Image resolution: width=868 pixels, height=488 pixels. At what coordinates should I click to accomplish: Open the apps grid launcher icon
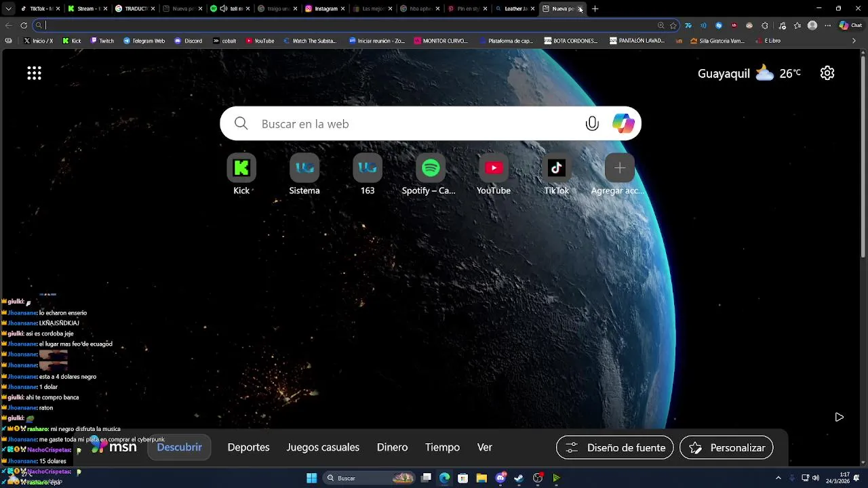(34, 73)
